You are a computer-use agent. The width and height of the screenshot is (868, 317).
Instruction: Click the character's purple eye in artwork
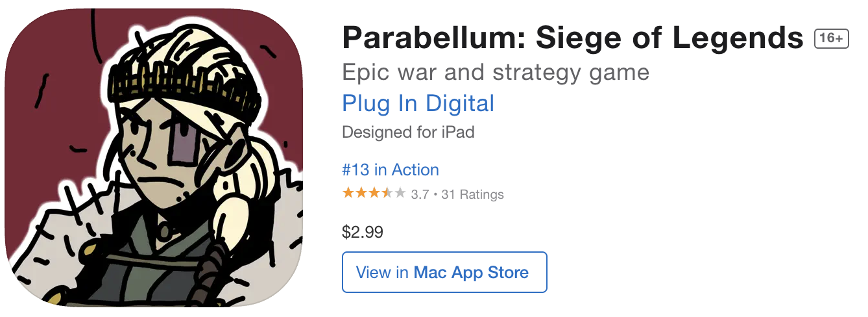pyautogui.click(x=186, y=144)
